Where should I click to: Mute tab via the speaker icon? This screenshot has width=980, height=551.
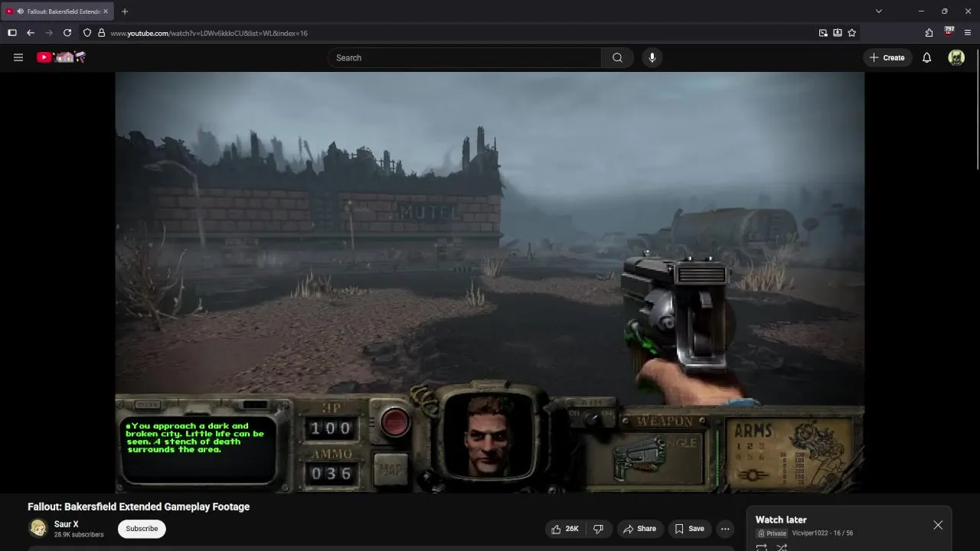[x=19, y=11]
